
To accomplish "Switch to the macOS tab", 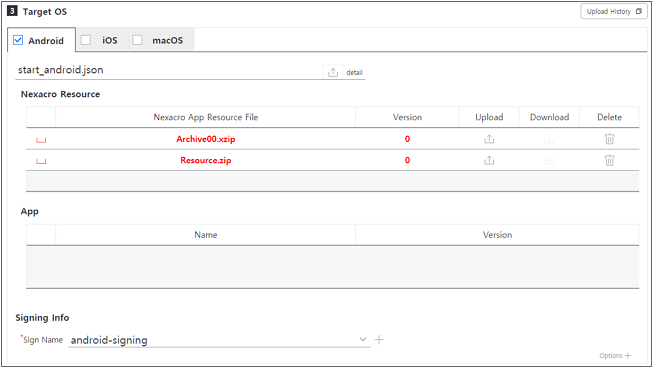I will 168,40.
